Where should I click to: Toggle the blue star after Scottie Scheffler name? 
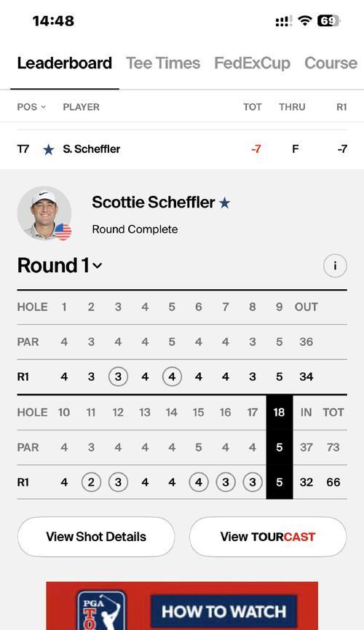pos(224,203)
